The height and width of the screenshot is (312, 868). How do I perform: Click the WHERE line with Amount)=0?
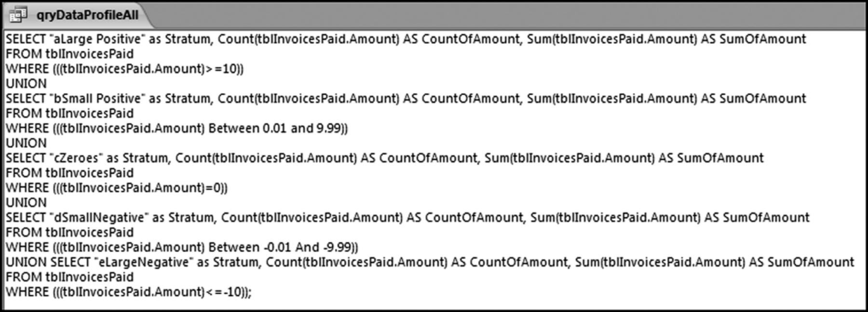pyautogui.click(x=116, y=188)
